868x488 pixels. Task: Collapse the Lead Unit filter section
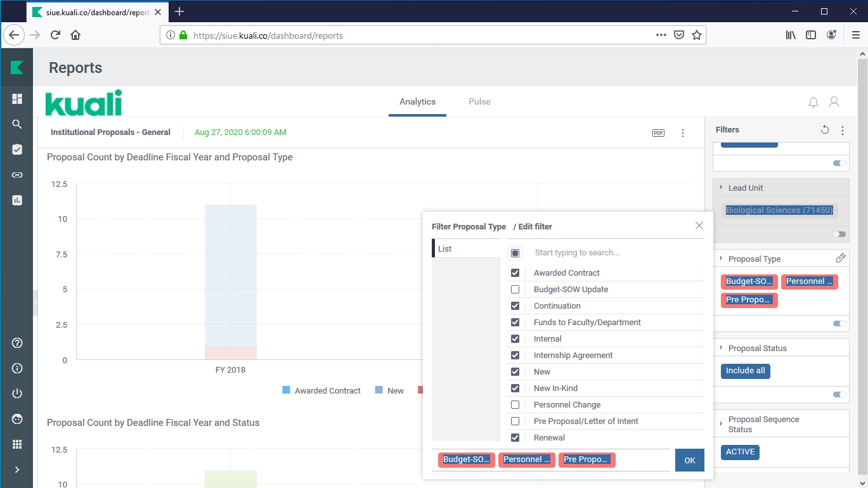721,188
